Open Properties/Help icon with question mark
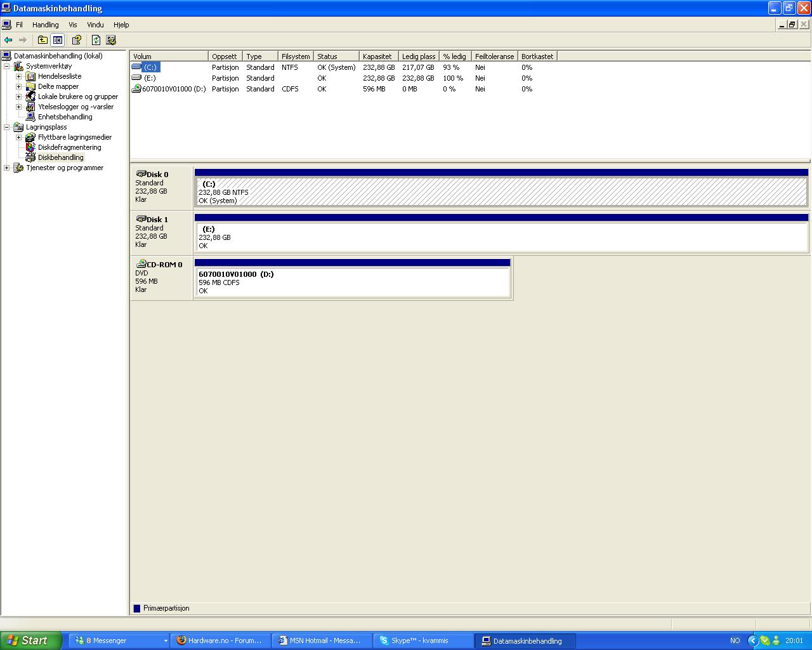This screenshot has width=812, height=650. click(x=77, y=40)
